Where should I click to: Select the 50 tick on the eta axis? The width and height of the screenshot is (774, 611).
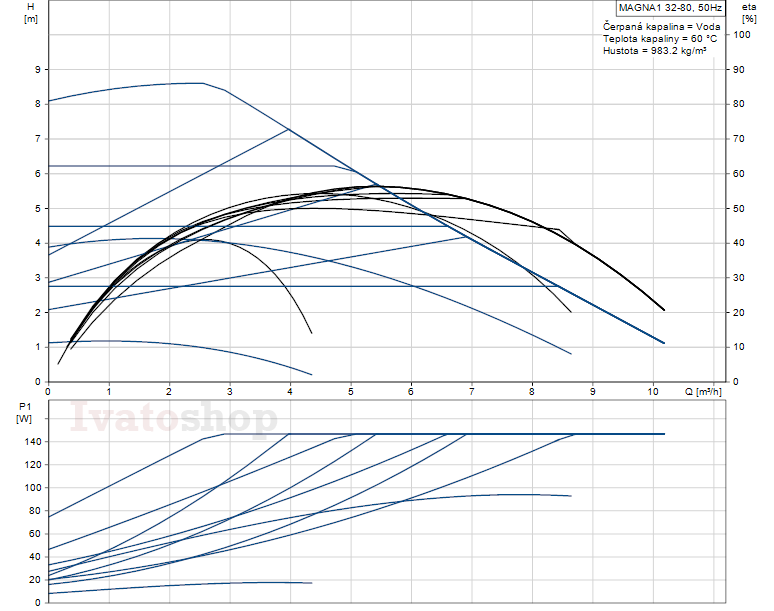[740, 209]
